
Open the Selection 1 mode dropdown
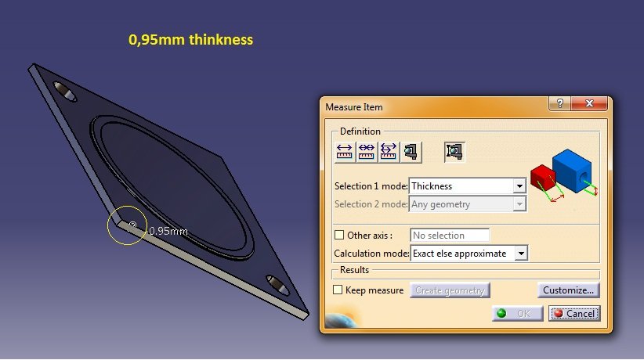519,186
